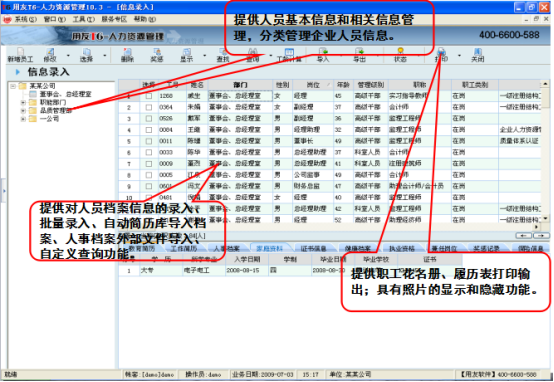Expand the 职能部门 tree node
This screenshot has width=554, height=382.
coord(23,102)
